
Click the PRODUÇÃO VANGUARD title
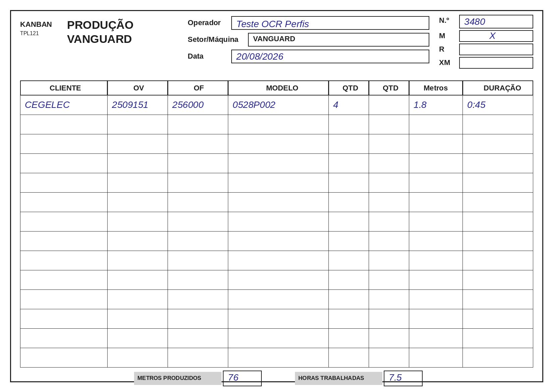(x=100, y=32)
